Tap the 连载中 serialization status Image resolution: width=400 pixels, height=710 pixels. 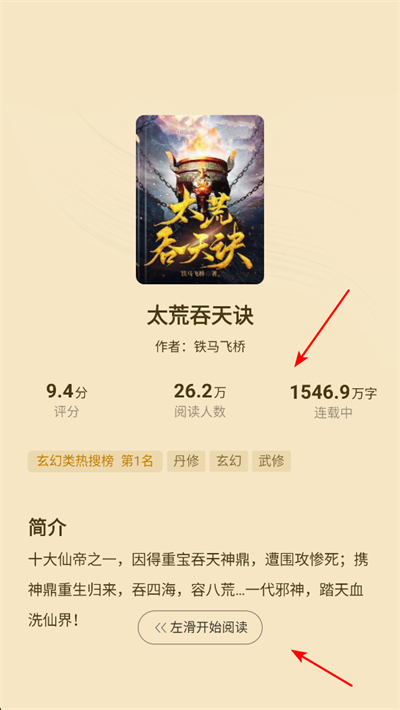[333, 413]
